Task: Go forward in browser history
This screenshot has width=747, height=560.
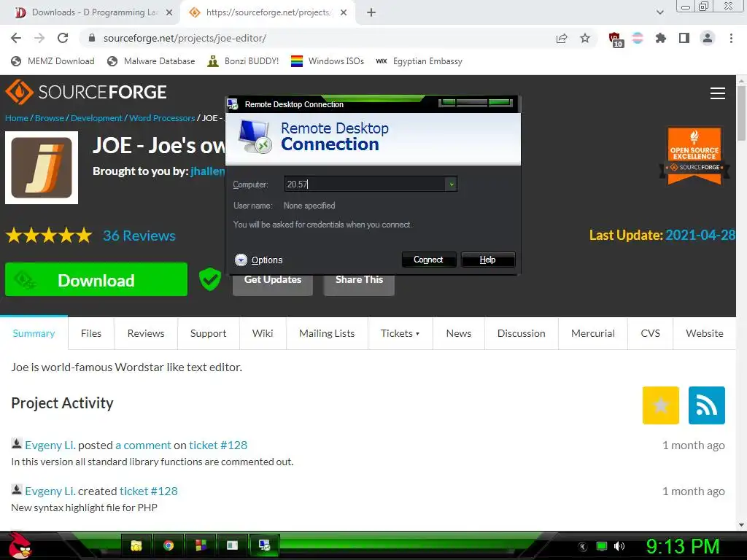Action: pyautogui.click(x=39, y=38)
